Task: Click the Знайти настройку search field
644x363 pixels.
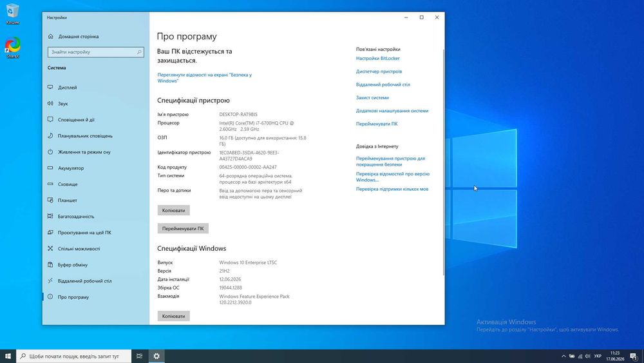Action: [96, 52]
